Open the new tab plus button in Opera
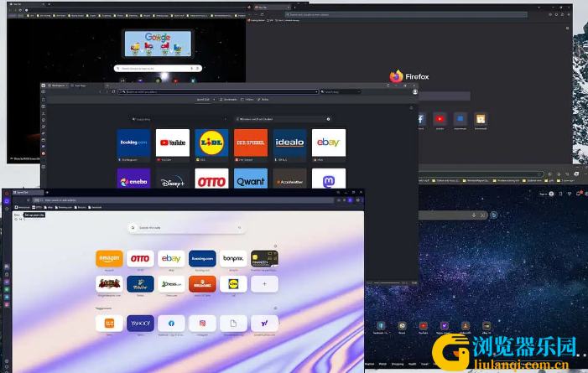 pos(47,192)
